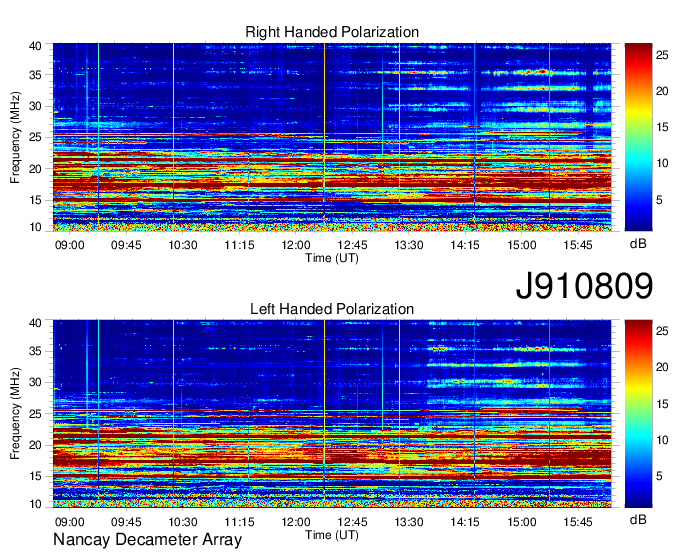The height and width of the screenshot is (552, 680).
Task: Click the 'Right Handed Polarization' plot title
Action: pos(332,32)
